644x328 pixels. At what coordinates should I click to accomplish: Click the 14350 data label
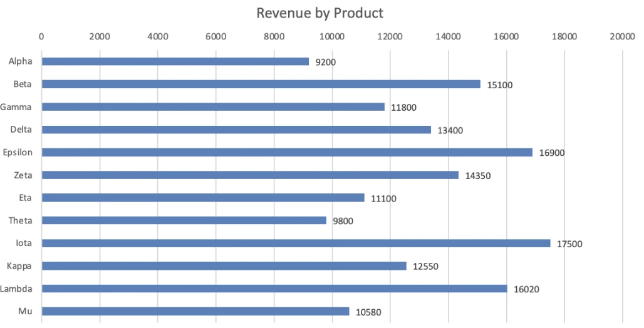coord(478,176)
